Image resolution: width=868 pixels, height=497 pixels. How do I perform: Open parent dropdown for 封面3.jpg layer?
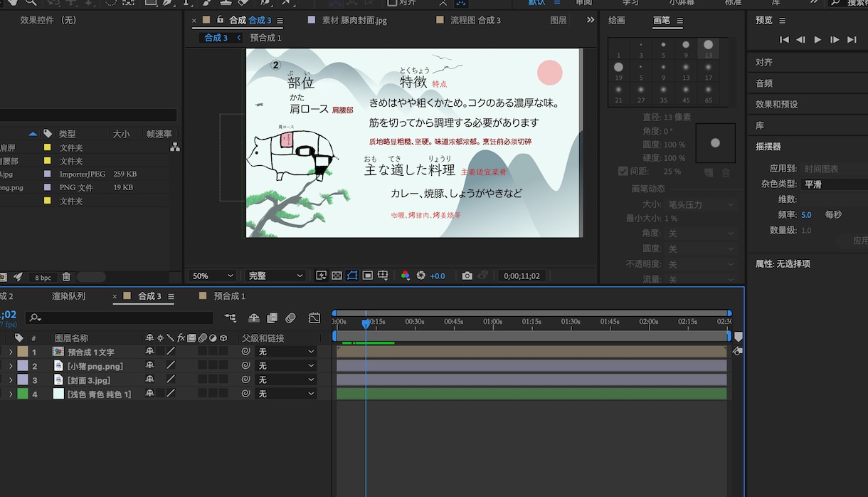pos(286,380)
